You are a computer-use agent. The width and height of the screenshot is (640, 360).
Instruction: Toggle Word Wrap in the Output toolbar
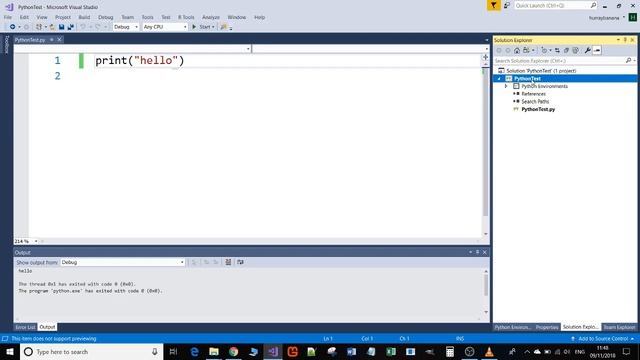[240, 262]
